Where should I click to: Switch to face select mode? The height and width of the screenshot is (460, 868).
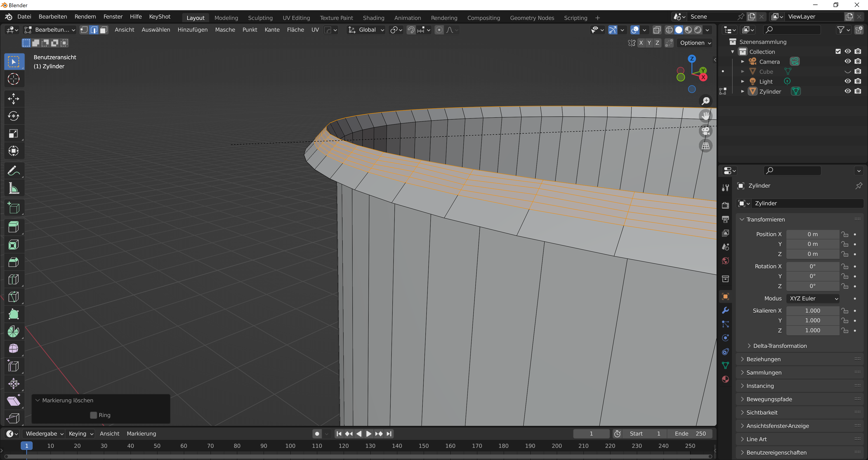coord(104,30)
